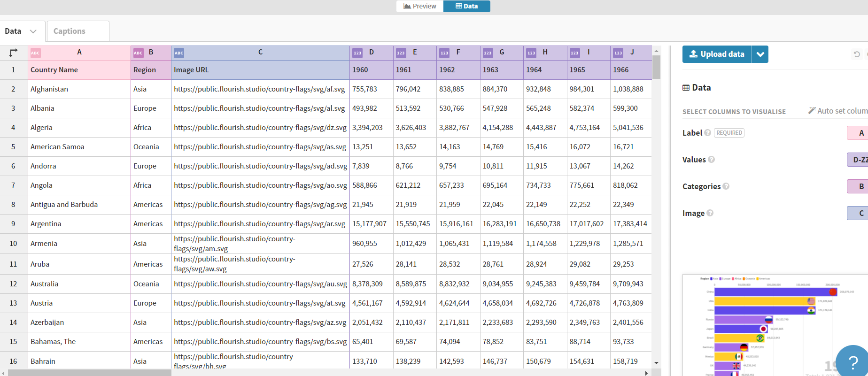This screenshot has height=376, width=868.
Task: Open the Captions sheet tab
Action: [x=78, y=31]
